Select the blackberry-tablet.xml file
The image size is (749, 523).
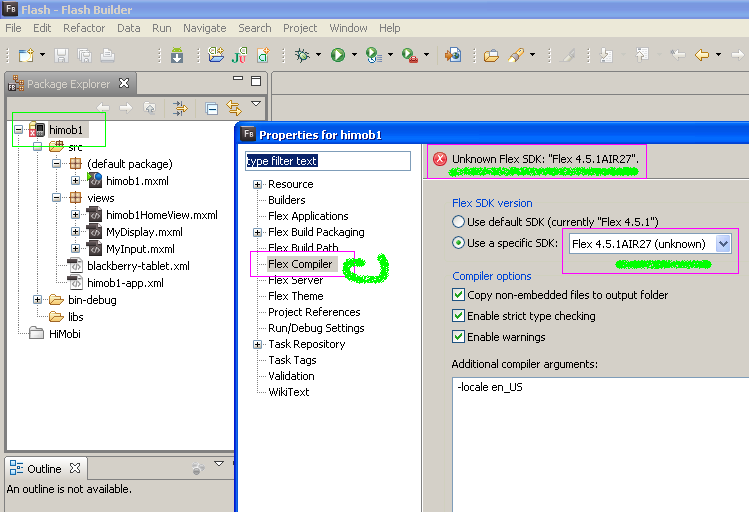138,266
